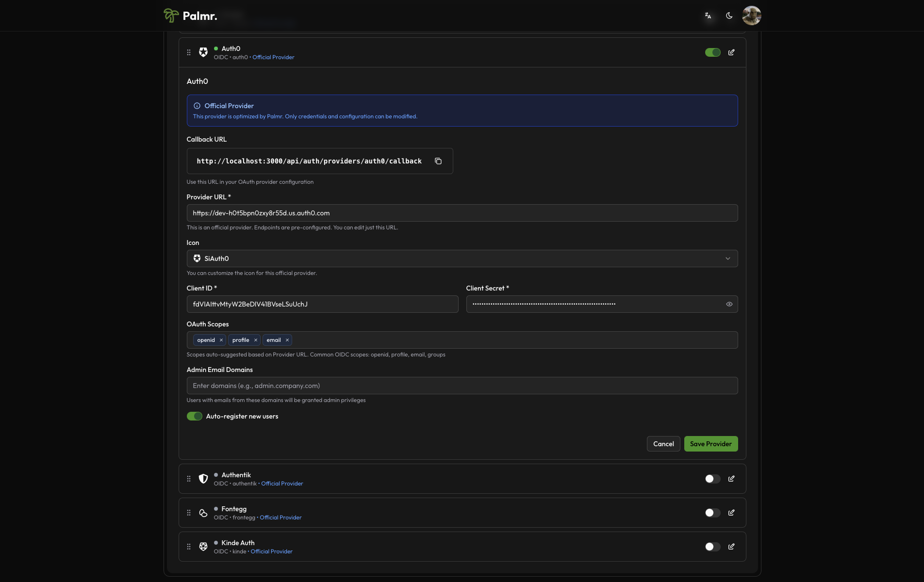
Task: Cancel editing the Auth0 provider
Action: click(663, 444)
